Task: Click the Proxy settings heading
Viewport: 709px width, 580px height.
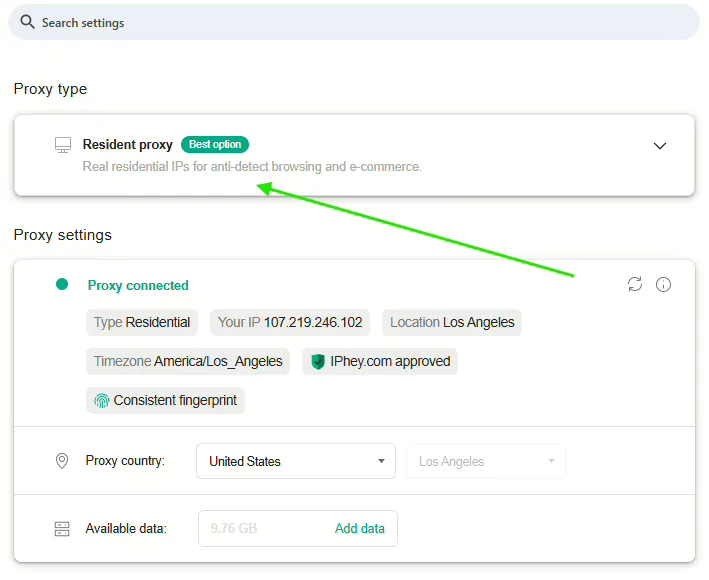Action: (62, 235)
